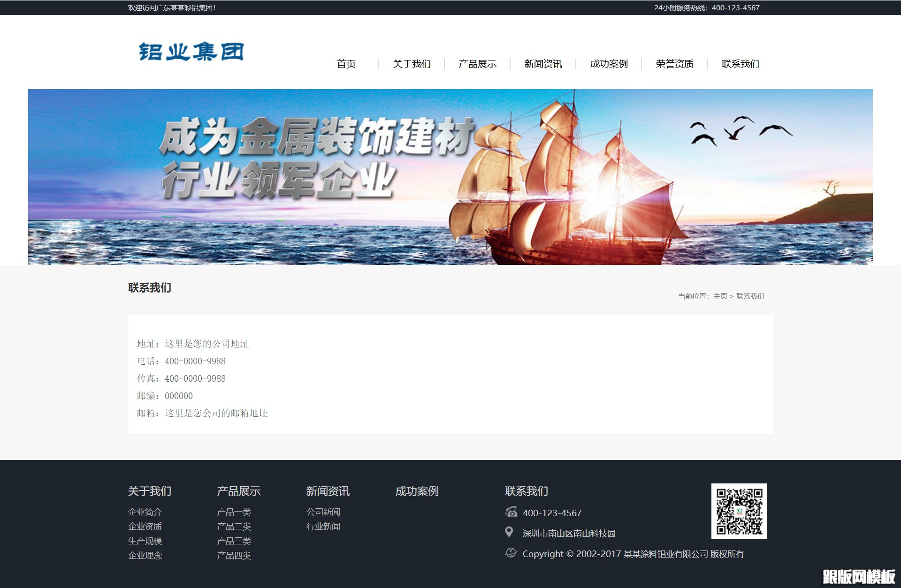Open the 首页 navigation item
The image size is (901, 588).
pyautogui.click(x=346, y=64)
